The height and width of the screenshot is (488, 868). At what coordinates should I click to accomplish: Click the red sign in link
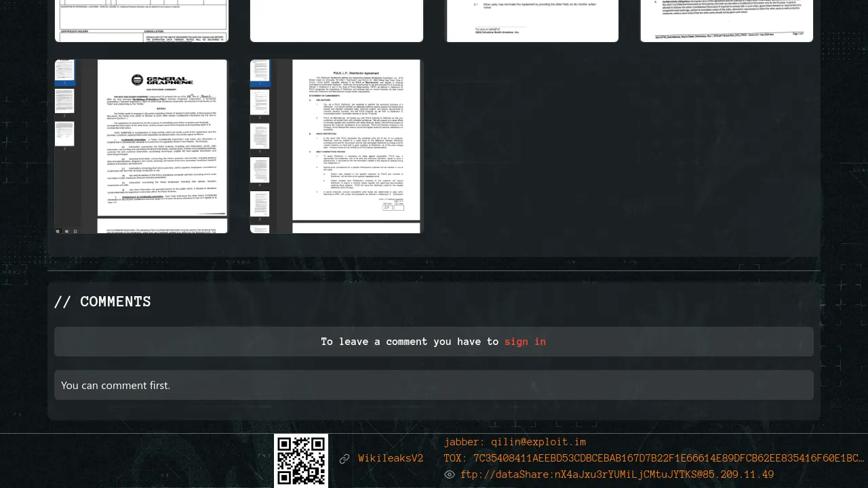525,342
